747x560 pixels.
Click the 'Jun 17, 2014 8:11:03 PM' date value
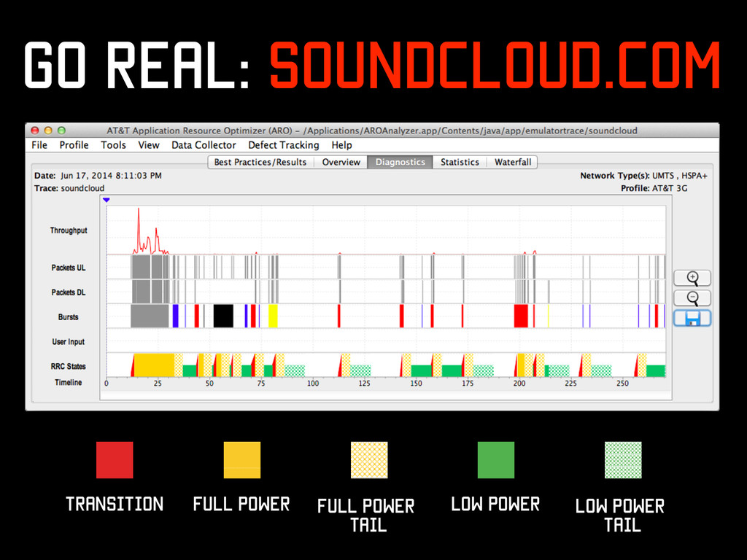tap(111, 176)
